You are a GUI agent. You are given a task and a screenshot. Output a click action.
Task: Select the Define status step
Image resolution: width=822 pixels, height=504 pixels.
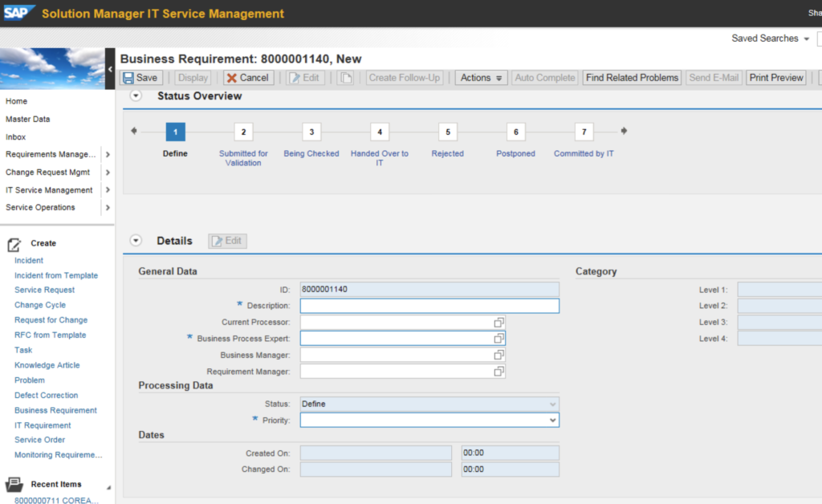point(175,132)
